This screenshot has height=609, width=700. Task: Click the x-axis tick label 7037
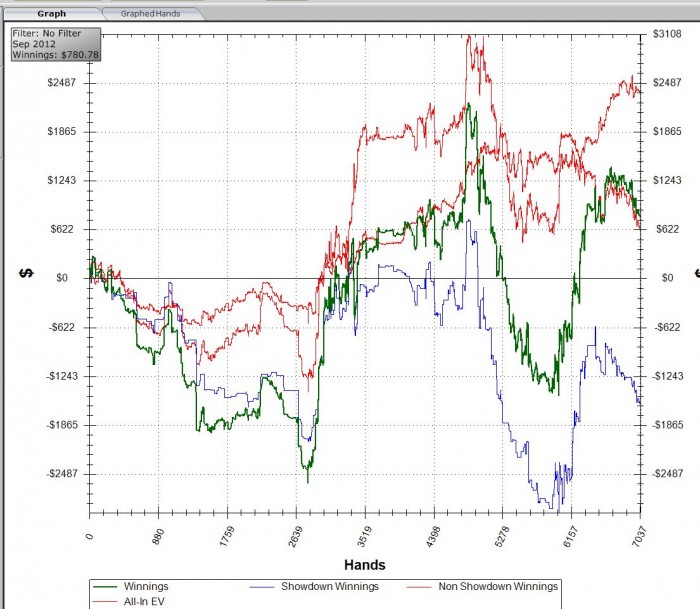pyautogui.click(x=639, y=537)
